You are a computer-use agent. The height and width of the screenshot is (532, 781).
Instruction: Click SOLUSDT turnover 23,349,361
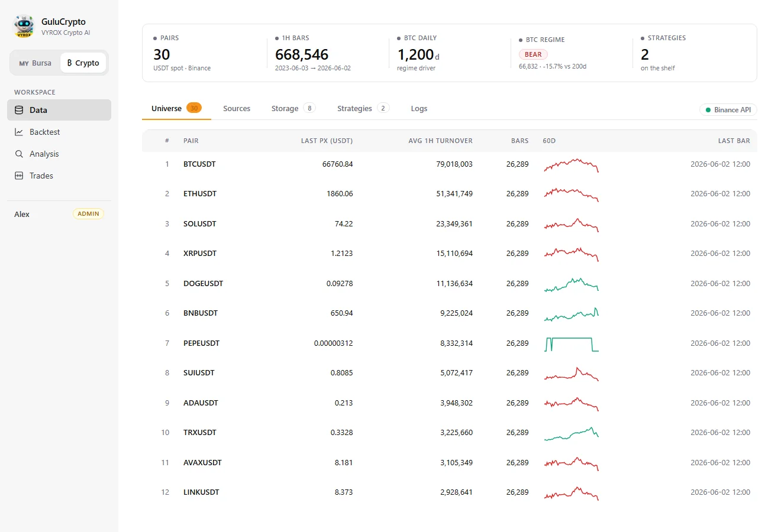[x=454, y=224]
